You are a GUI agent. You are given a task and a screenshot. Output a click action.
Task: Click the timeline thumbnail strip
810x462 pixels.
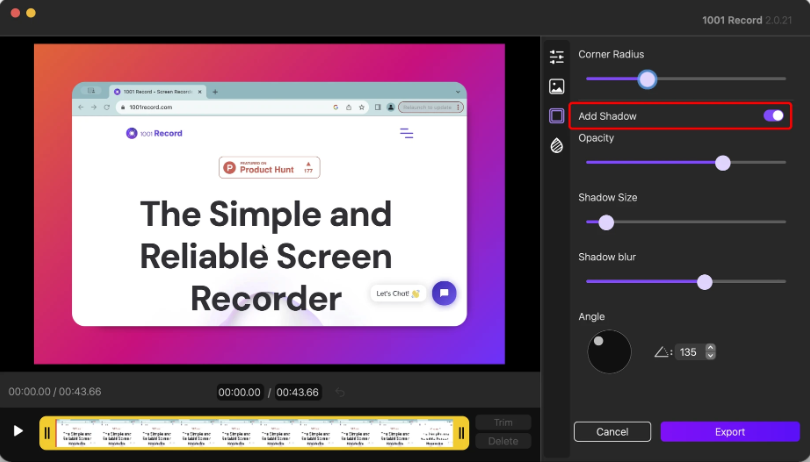coord(254,433)
